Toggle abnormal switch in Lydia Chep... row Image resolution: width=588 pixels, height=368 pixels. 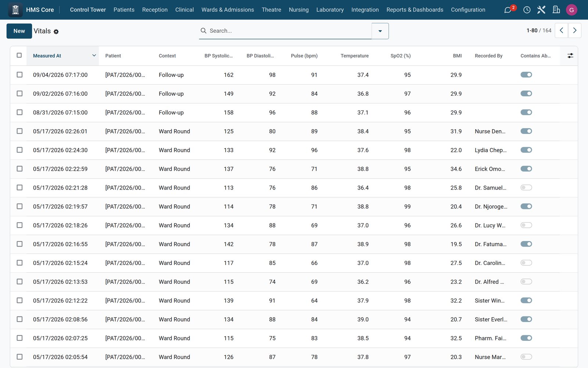[x=526, y=150]
